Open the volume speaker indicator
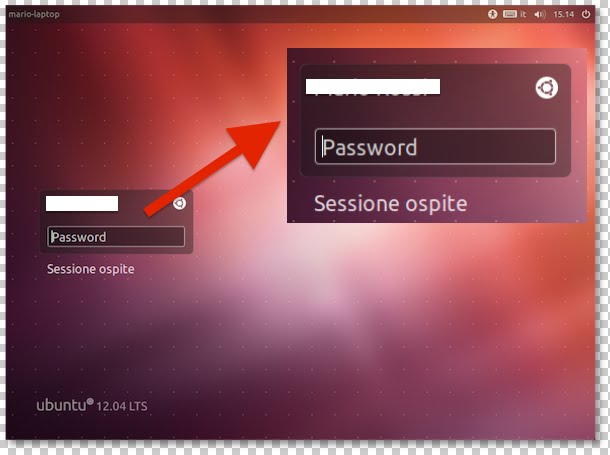Screen dimensions: 610x455 (540, 14)
